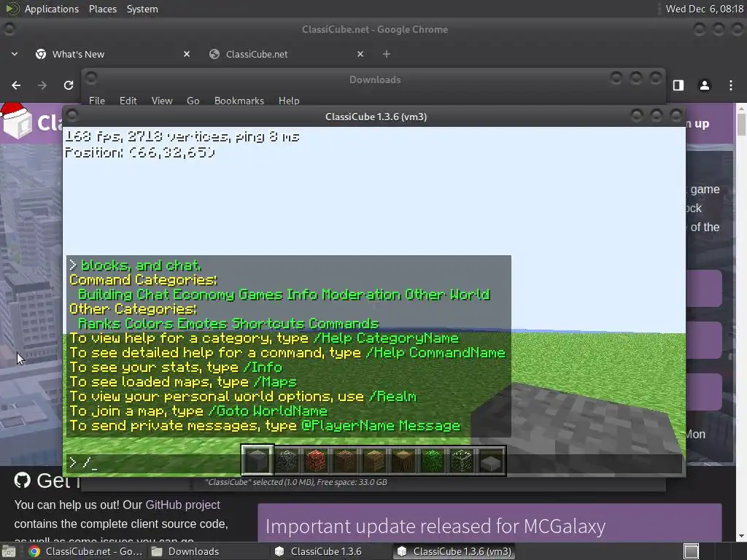Open the Help menu in Downloads window
Image resolution: width=747 pixels, height=560 pixels.
click(289, 101)
